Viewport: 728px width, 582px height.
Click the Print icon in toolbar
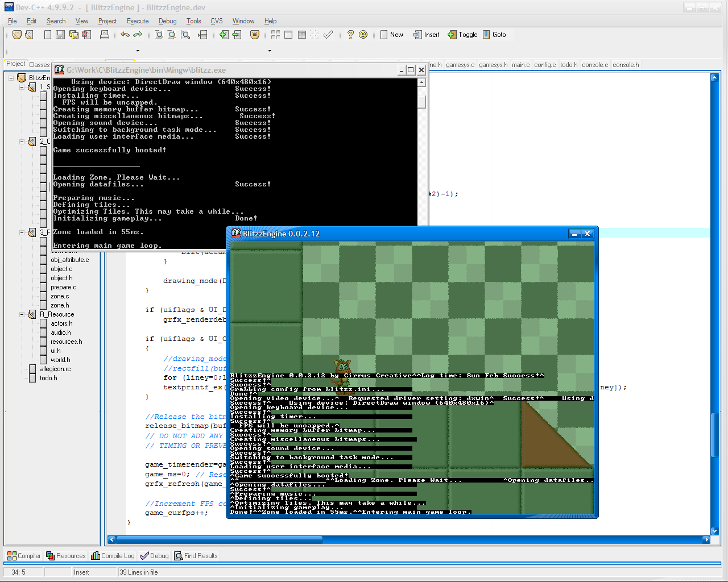[105, 35]
